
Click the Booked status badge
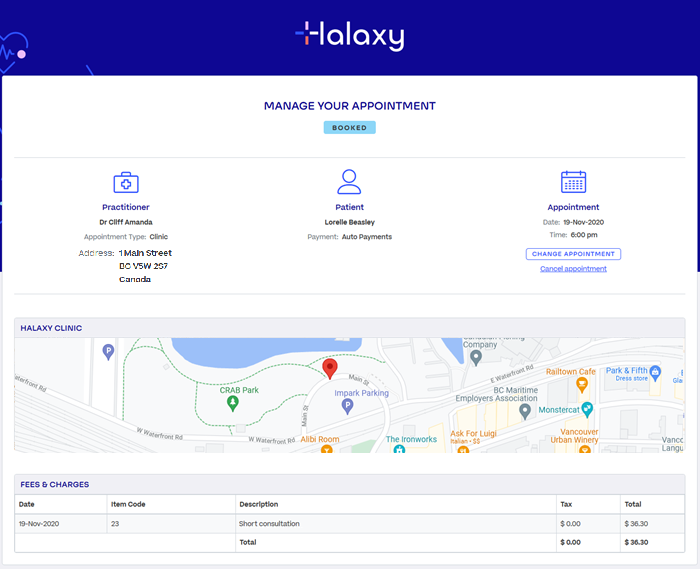point(349,128)
